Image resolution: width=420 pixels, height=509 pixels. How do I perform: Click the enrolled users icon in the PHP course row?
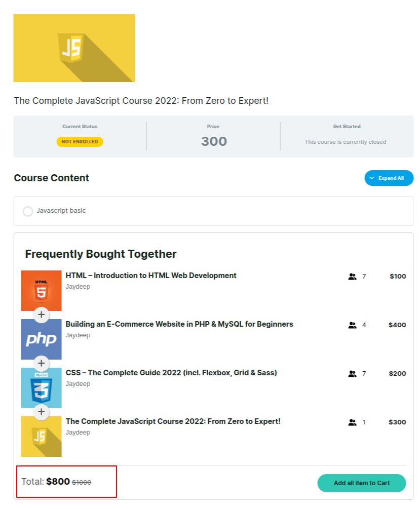pos(353,325)
